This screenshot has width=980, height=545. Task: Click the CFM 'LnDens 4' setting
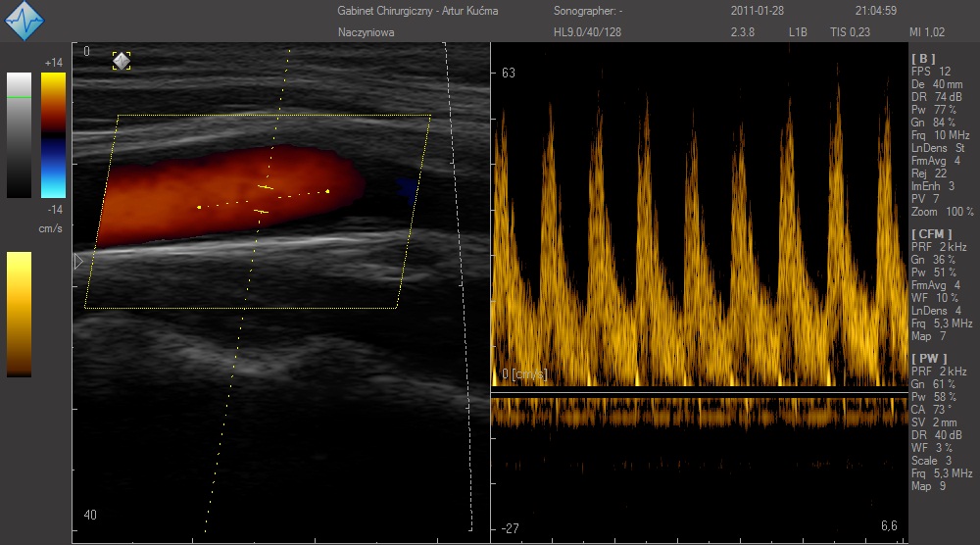936,311
